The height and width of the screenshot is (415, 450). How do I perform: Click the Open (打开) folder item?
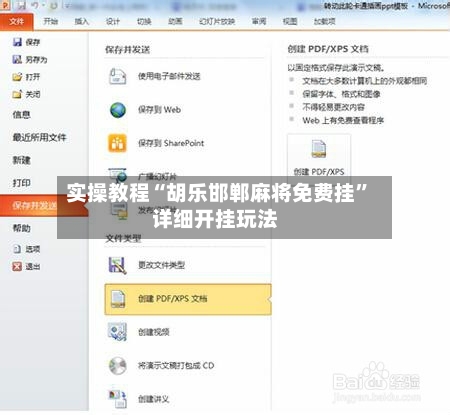pos(26,77)
